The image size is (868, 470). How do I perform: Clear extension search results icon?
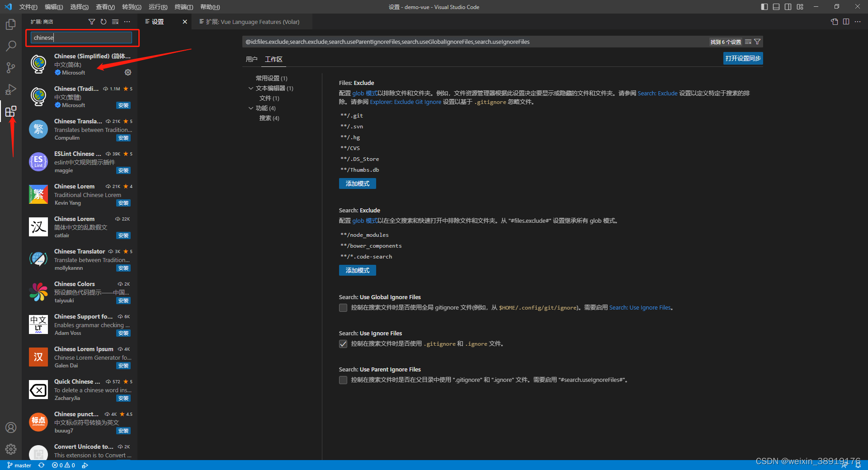(x=115, y=22)
